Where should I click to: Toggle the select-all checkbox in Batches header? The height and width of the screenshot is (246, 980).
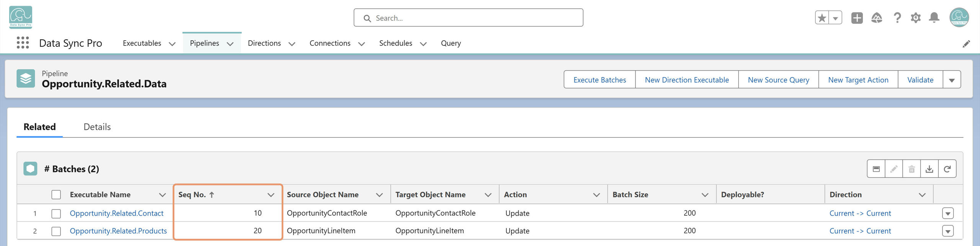[56, 195]
